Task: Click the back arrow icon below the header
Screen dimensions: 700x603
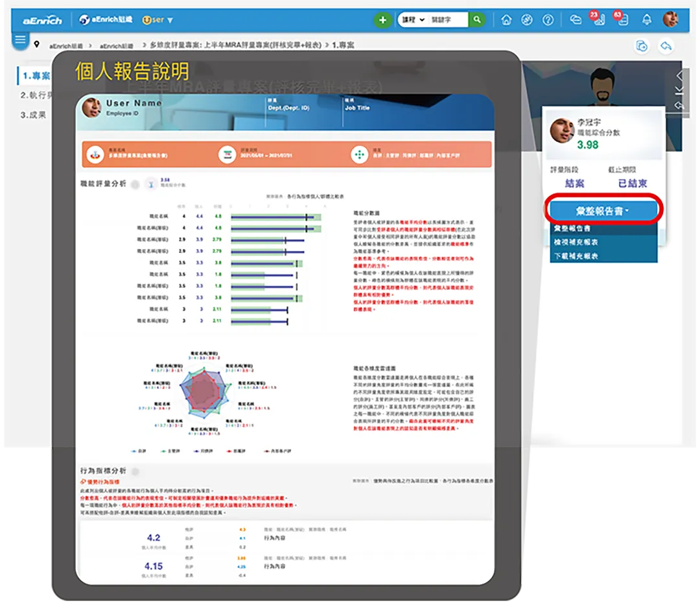Action: click(666, 45)
